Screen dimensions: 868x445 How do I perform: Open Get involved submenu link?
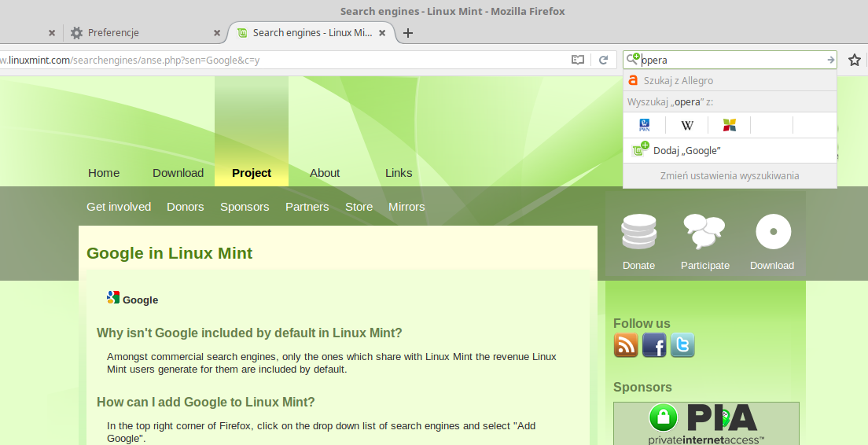tap(119, 207)
